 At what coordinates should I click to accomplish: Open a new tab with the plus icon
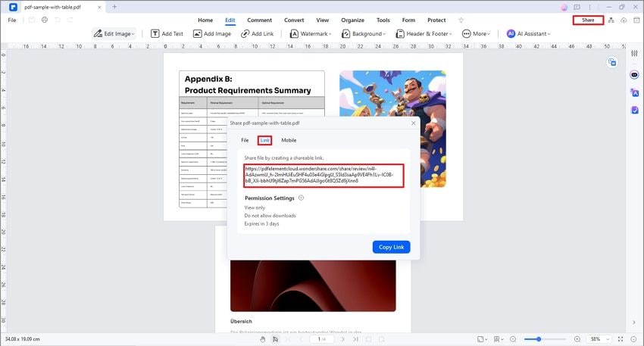pos(114,7)
